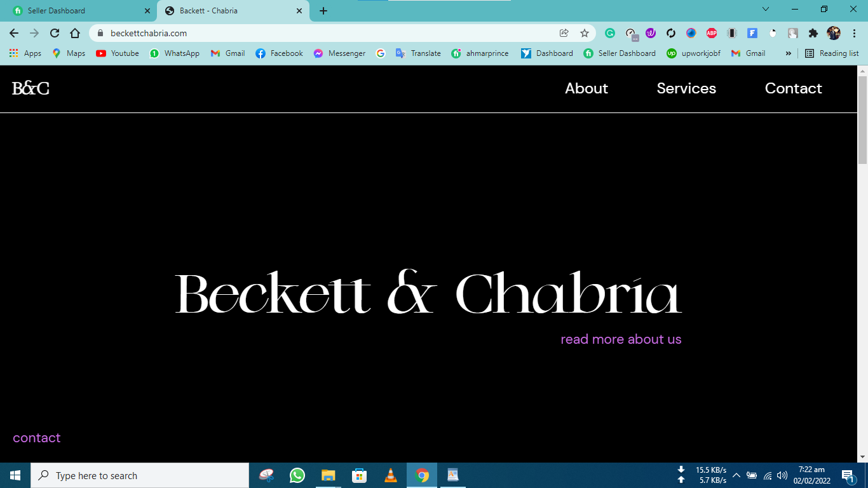Open the Services menu item

[686, 88]
